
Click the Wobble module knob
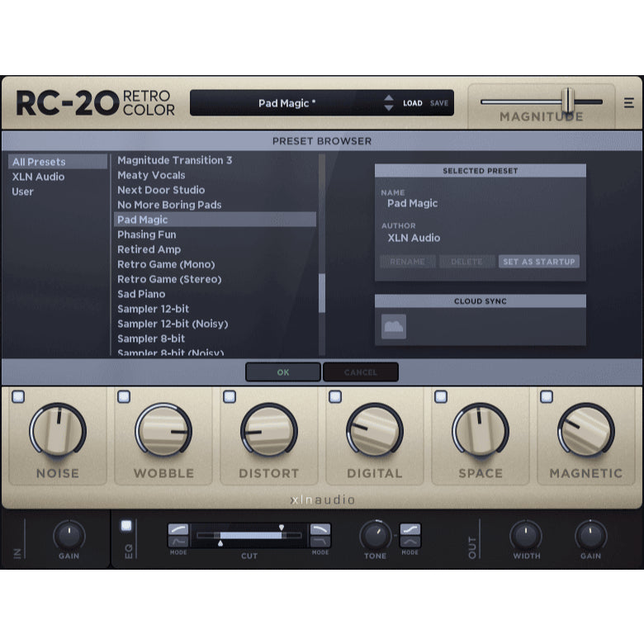click(x=163, y=430)
